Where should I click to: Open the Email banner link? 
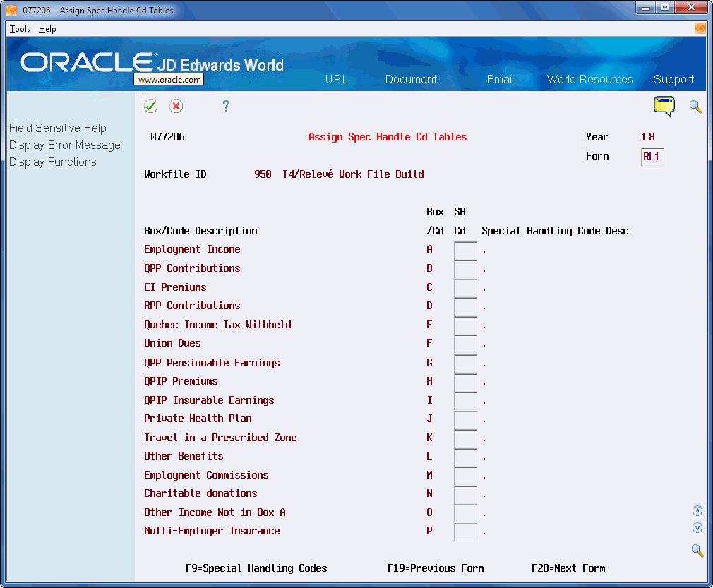pos(501,80)
